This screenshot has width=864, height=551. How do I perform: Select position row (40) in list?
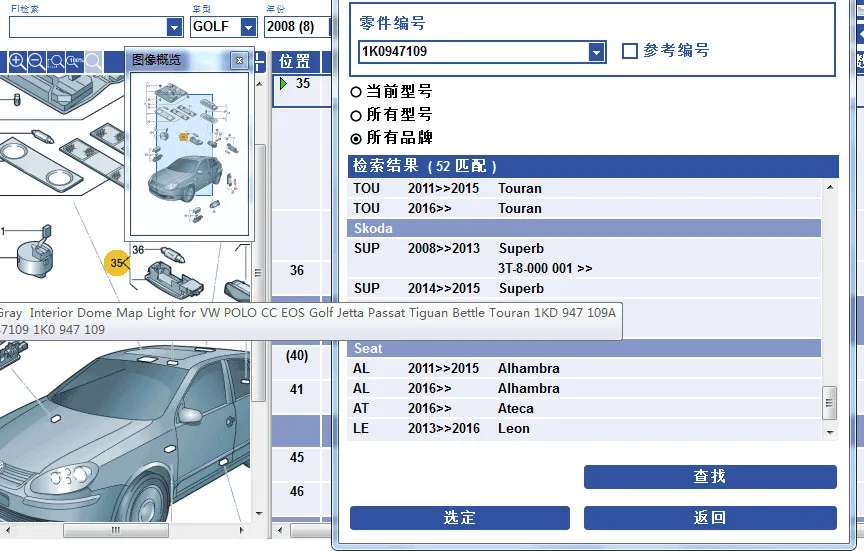[296, 355]
